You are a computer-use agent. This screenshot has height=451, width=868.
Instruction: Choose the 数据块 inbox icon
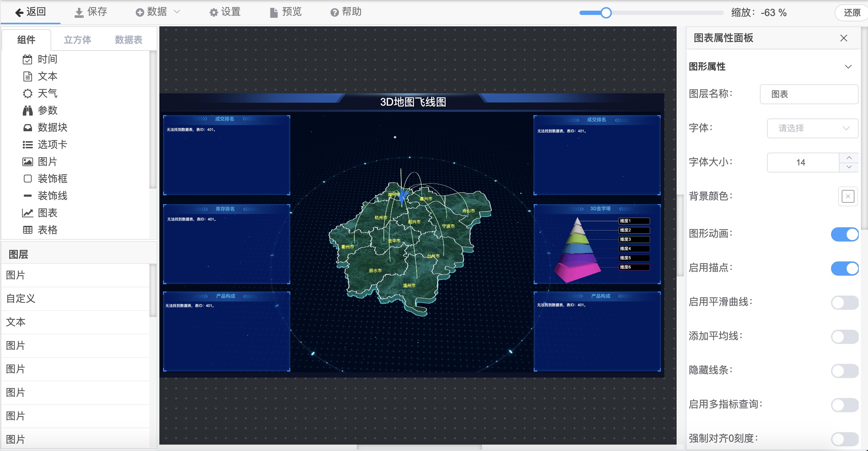point(27,128)
